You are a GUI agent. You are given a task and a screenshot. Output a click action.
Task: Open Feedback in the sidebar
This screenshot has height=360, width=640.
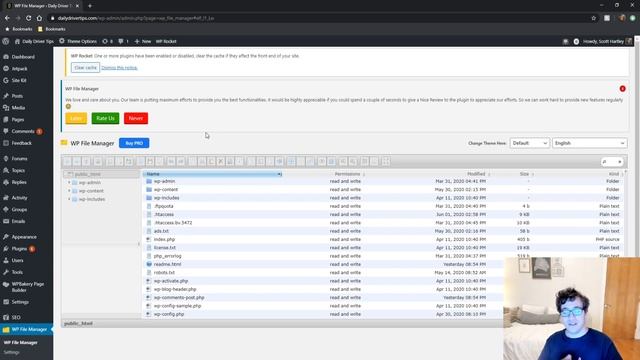[x=21, y=143]
